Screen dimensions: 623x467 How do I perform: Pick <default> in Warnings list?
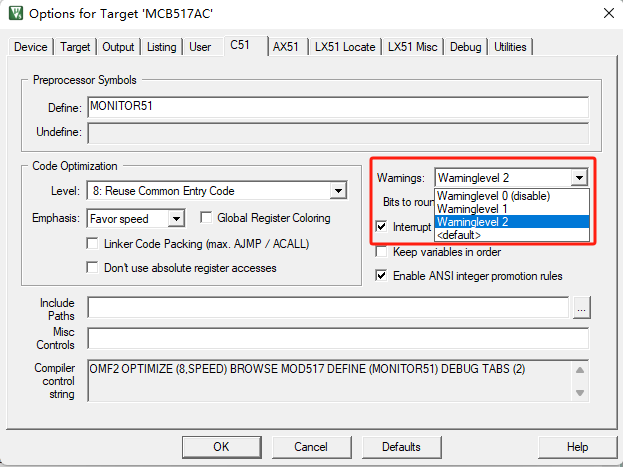click(x=459, y=235)
